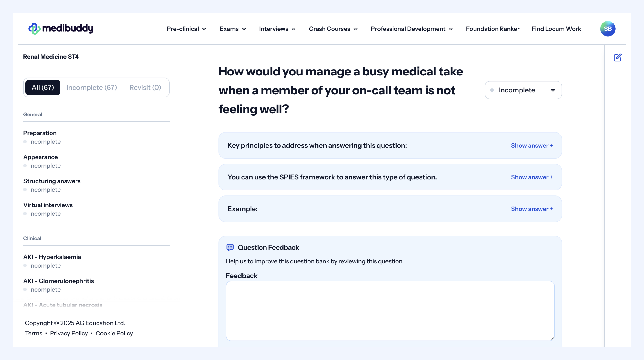Show the Example answer
The width and height of the screenshot is (644, 360).
531,209
